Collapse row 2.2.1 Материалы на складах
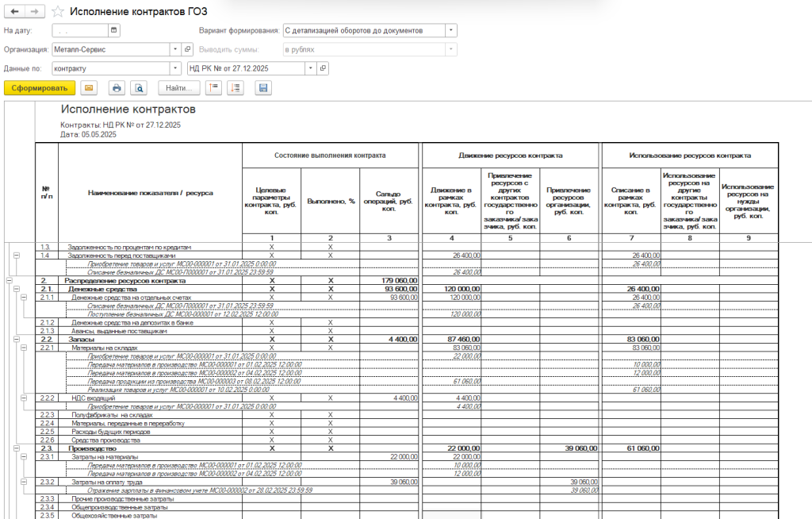812x519 pixels. [x=24, y=348]
